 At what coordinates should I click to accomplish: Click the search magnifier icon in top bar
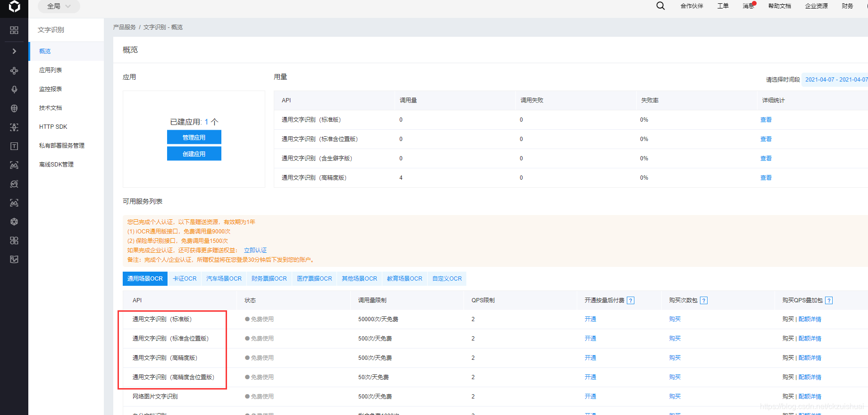(660, 6)
